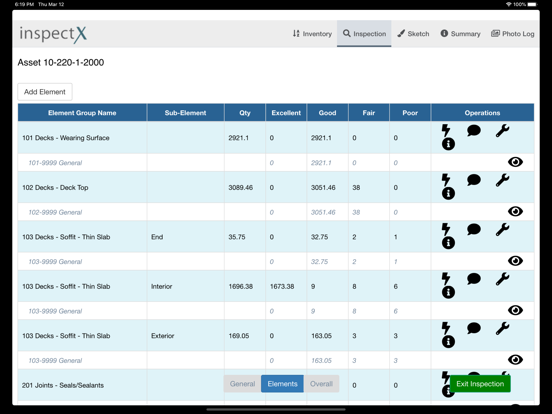552x414 pixels.
Task: Open comment bubble for Thin Slab Exterior row
Action: coord(474,328)
